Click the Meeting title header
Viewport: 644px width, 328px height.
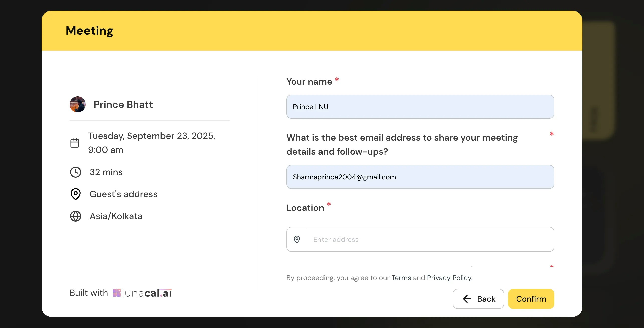click(89, 31)
